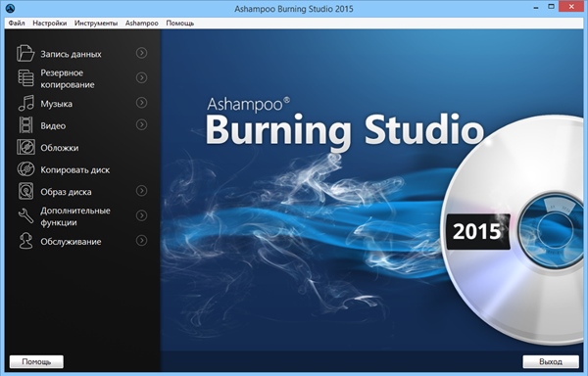Expand the Музыка submenu arrow
This screenshot has width=588, height=376.
pyautogui.click(x=141, y=103)
